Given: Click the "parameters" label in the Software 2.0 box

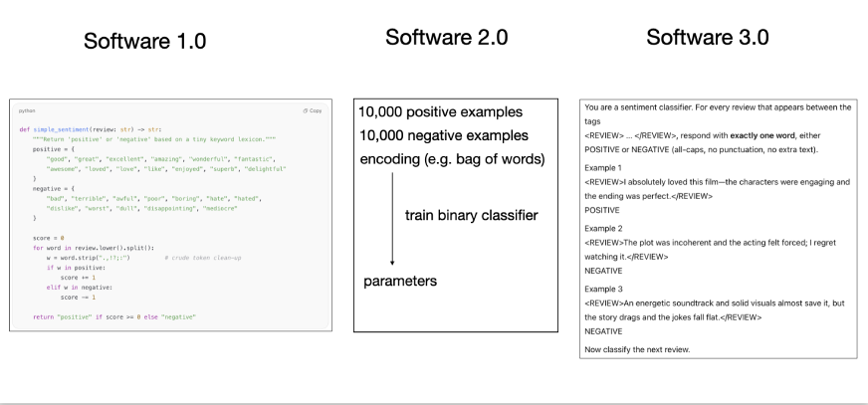Looking at the screenshot, I should (400, 281).
